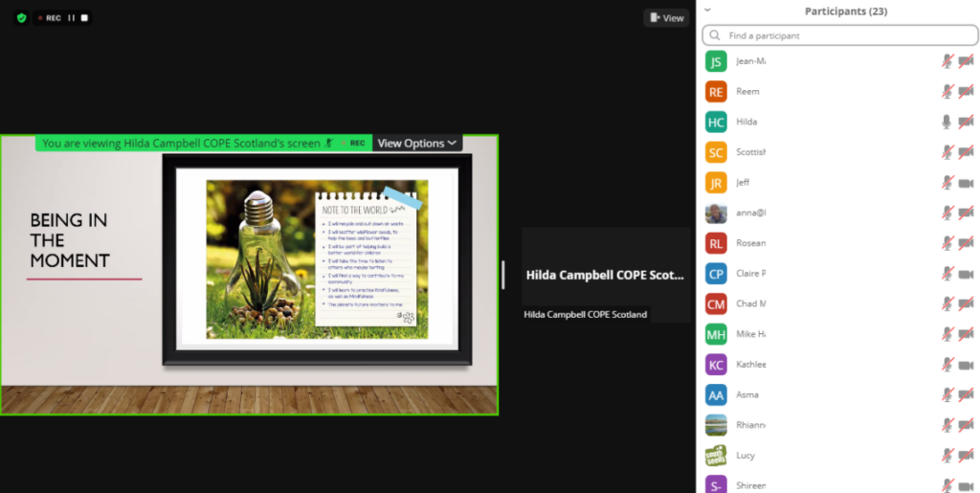Click Jeff's muted microphone icon
The width and height of the screenshot is (980, 493).
coord(947,183)
